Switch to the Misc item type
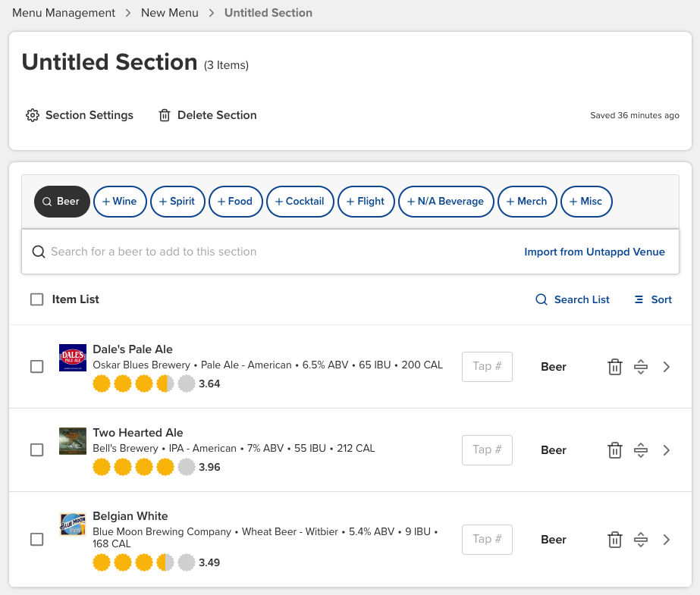Screen dimensions: 700x595 pyautogui.click(x=586, y=202)
